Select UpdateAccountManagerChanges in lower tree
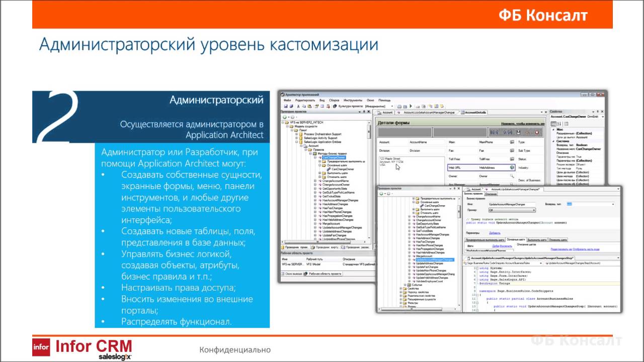Viewport: 644px width, 362px height. tap(435, 260)
